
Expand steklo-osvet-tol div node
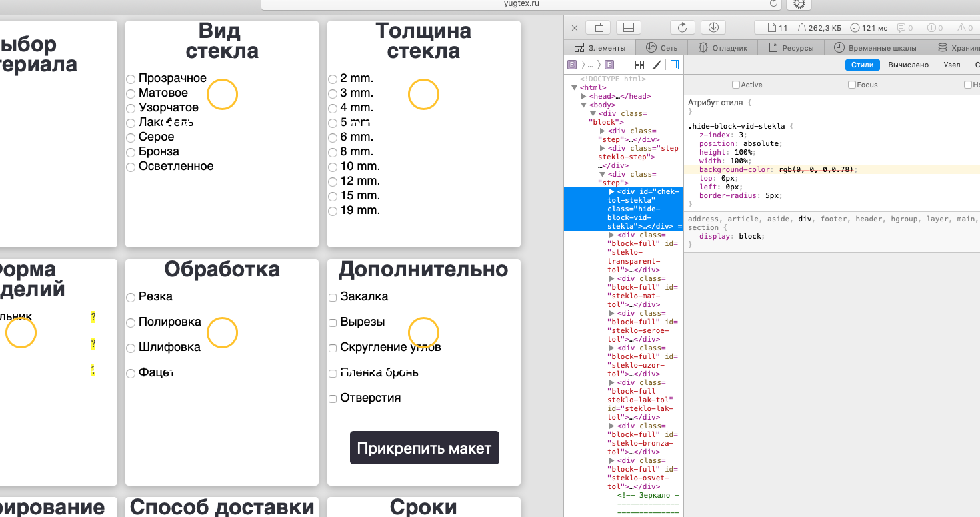pos(612,460)
